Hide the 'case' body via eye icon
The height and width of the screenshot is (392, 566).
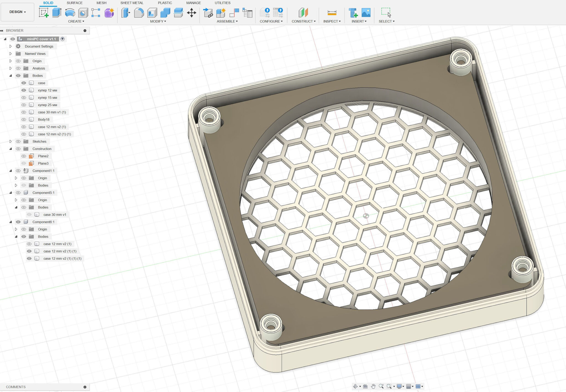[x=24, y=83]
